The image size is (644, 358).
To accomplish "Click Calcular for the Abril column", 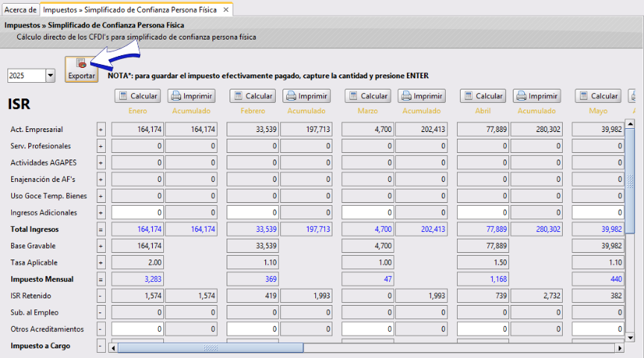I will [x=482, y=96].
